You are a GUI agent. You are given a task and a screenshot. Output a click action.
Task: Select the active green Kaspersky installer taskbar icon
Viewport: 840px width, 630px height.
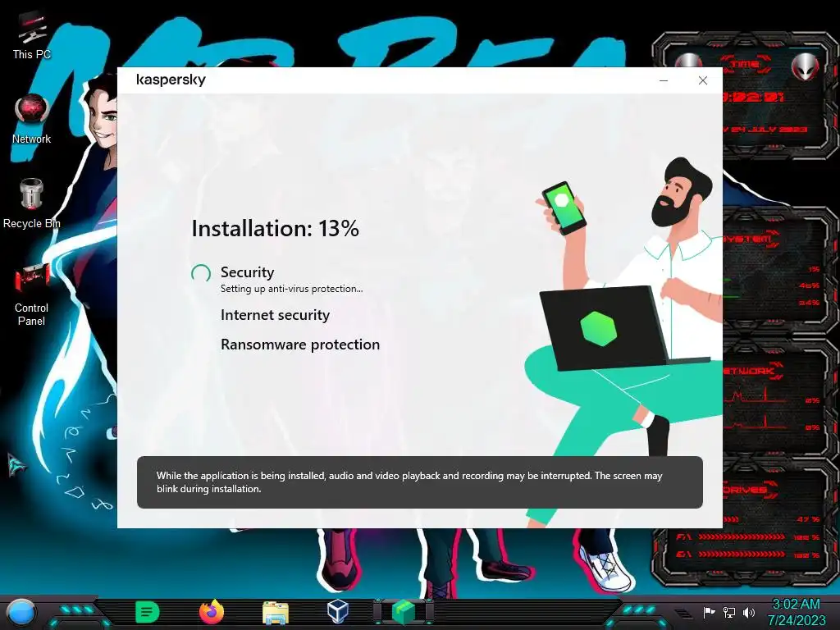coord(404,612)
